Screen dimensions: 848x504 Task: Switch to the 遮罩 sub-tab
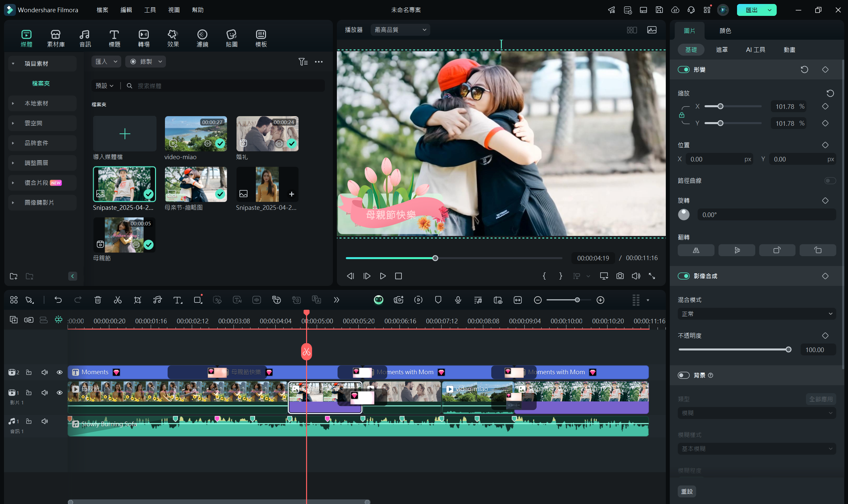coord(721,50)
